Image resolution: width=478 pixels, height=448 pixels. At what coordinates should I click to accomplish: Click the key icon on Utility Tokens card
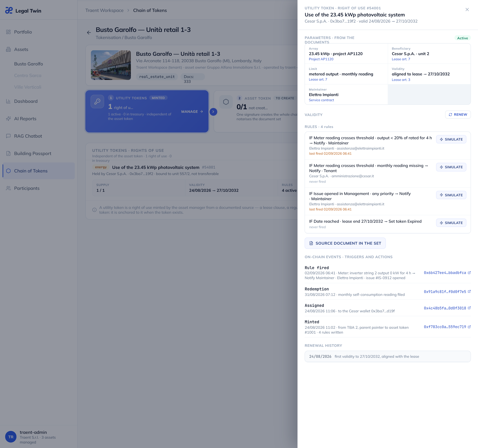[x=97, y=102]
